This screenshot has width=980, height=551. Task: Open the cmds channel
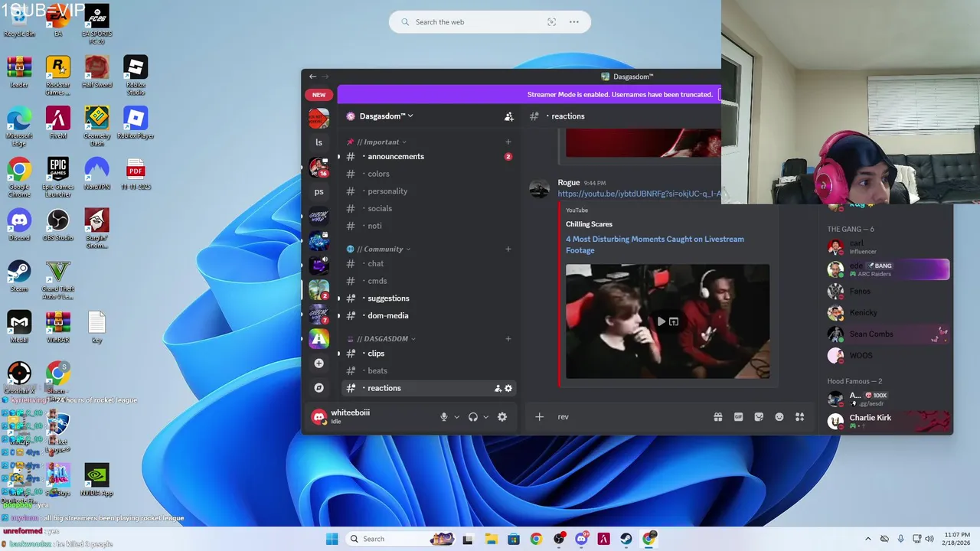pyautogui.click(x=428, y=281)
